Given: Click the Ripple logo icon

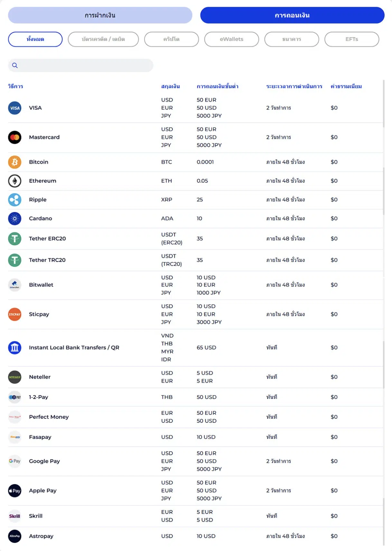Looking at the screenshot, I should pos(15,200).
